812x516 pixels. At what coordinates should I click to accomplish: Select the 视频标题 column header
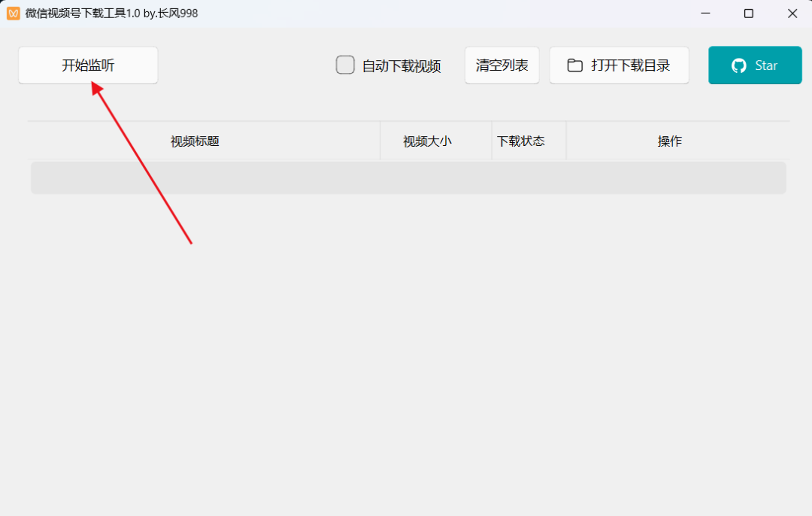[195, 141]
